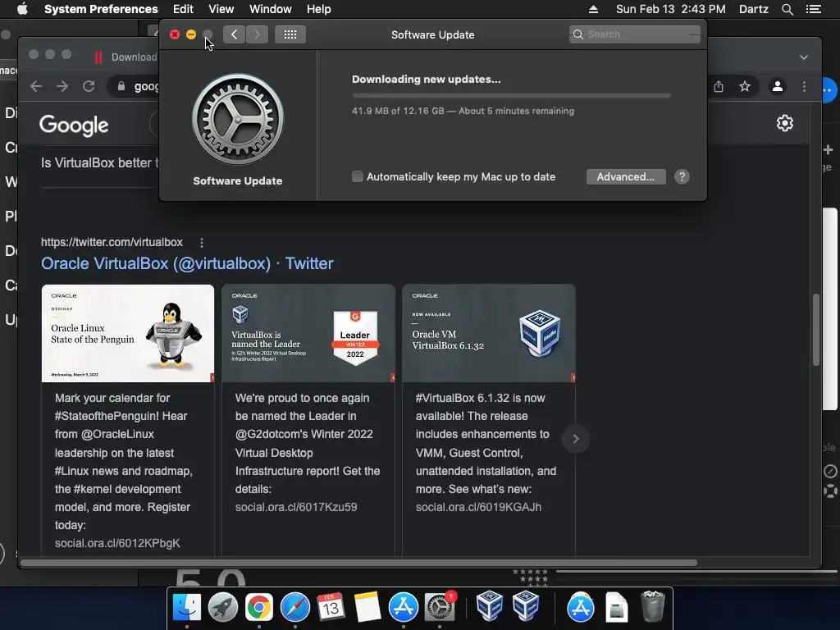This screenshot has width=840, height=630.
Task: Click the plus icon on the right sidebar
Action: (829, 149)
